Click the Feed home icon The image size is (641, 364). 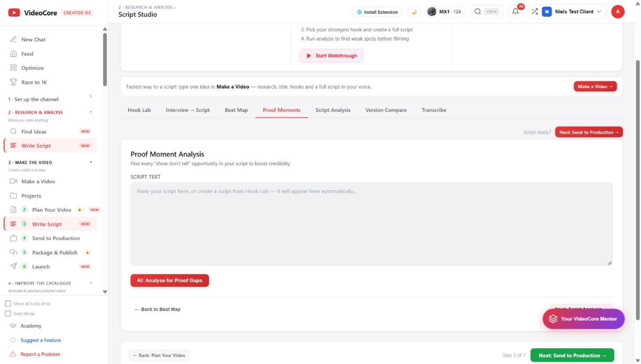pos(13,54)
